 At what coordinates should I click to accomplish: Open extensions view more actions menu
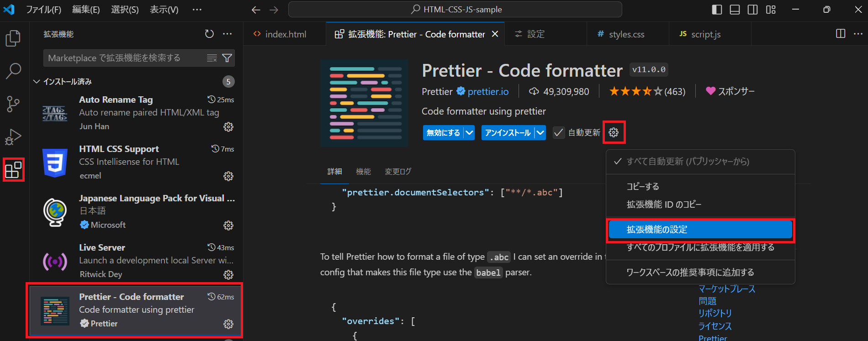tap(227, 34)
